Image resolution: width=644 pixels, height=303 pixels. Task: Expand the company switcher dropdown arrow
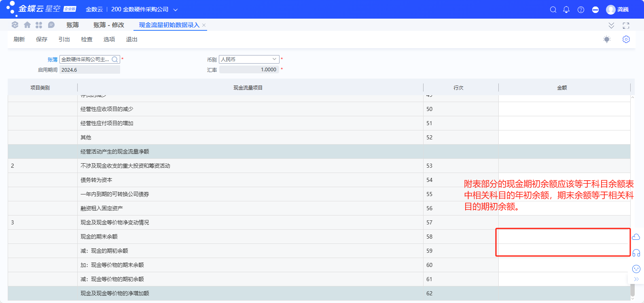(176, 10)
